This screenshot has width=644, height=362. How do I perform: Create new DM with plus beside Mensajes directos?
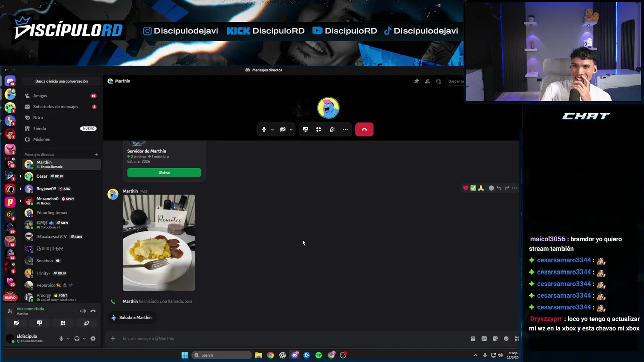coord(96,154)
